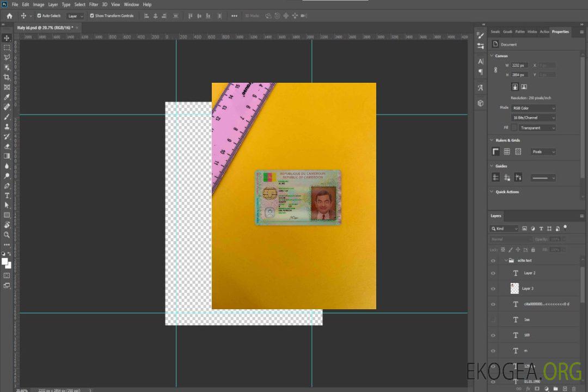588x392 pixels.
Task: Open the Mode RGB Color dropdown
Action: coord(533,108)
